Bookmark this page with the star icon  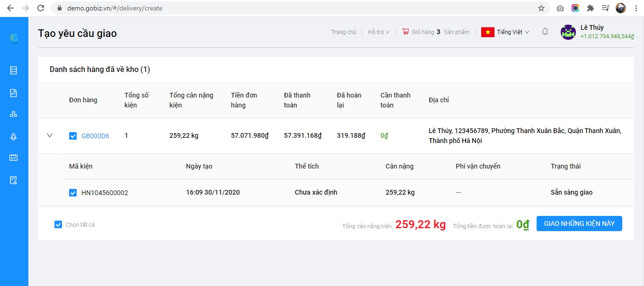pos(541,8)
